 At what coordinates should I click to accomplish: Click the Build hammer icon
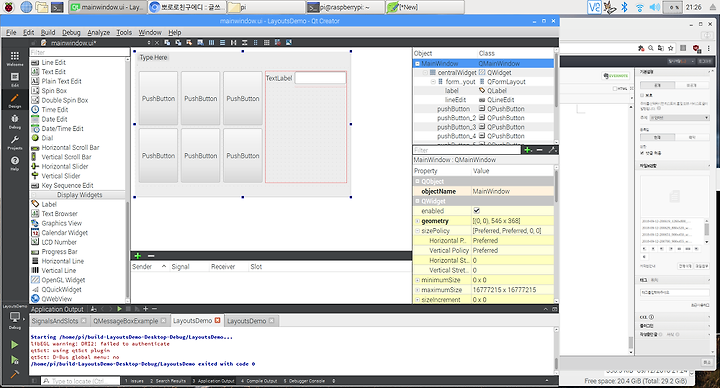15,374
